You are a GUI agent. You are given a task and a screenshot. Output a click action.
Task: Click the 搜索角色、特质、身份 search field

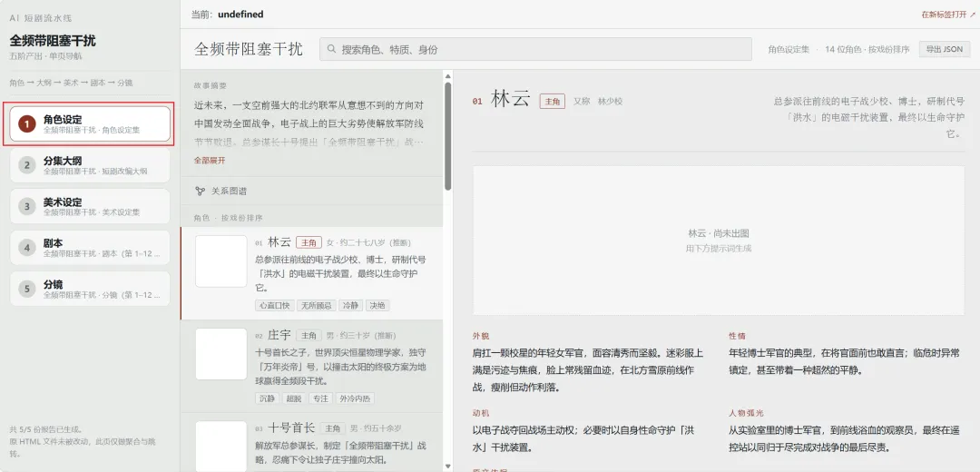535,49
